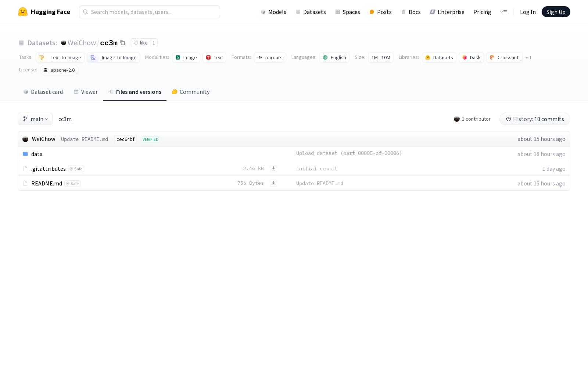The width and height of the screenshot is (588, 368).
Task: Open the additional navigation menu icon
Action: pyautogui.click(x=503, y=12)
